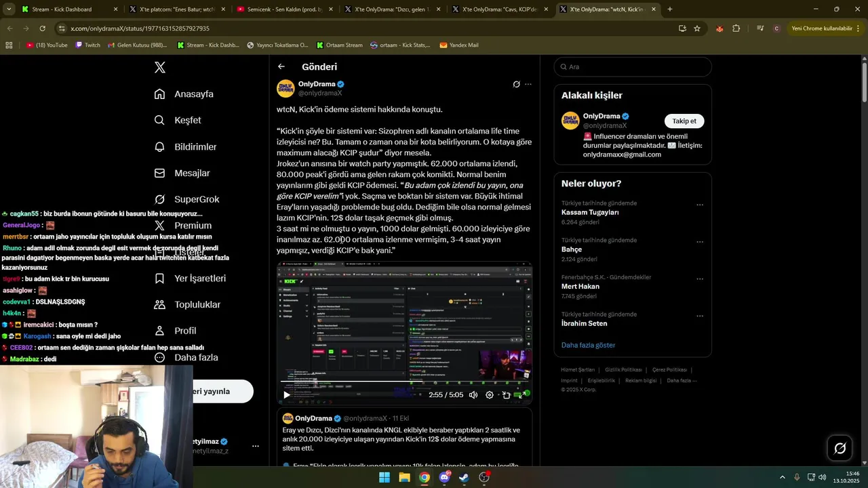
Task: Open options for Kassam Tugayları trend
Action: click(x=700, y=205)
